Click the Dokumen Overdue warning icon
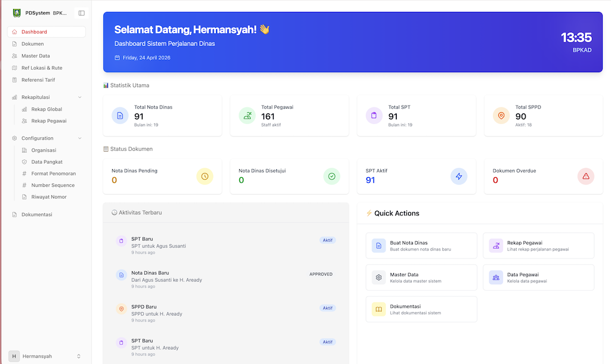 [x=586, y=177]
